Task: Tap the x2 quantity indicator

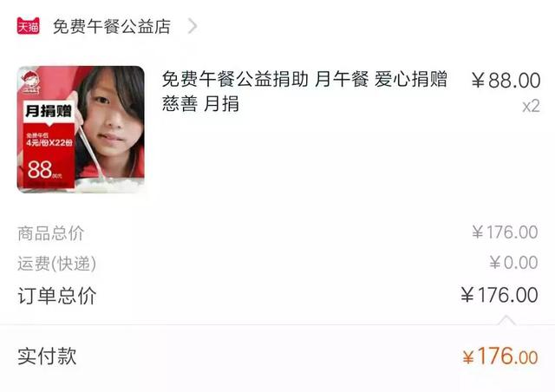Action: (531, 106)
